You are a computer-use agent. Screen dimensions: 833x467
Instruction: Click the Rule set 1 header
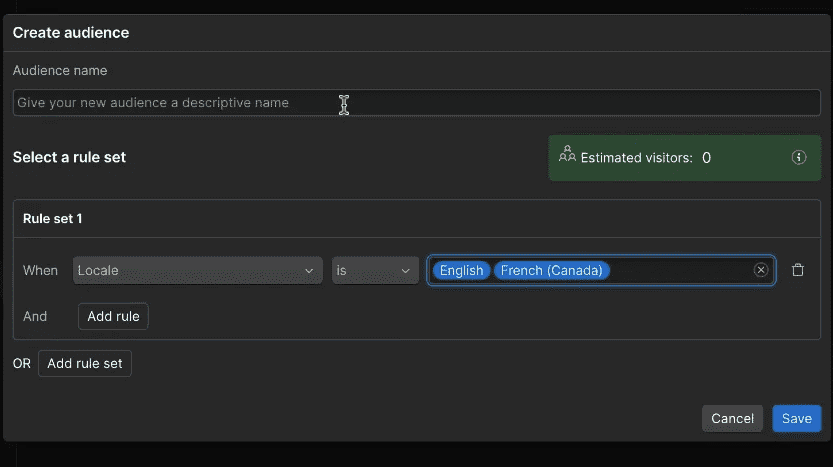pos(53,218)
